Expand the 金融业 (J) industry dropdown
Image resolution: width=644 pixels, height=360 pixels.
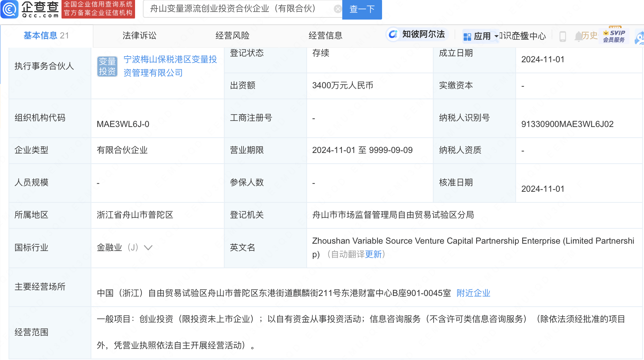pos(148,247)
